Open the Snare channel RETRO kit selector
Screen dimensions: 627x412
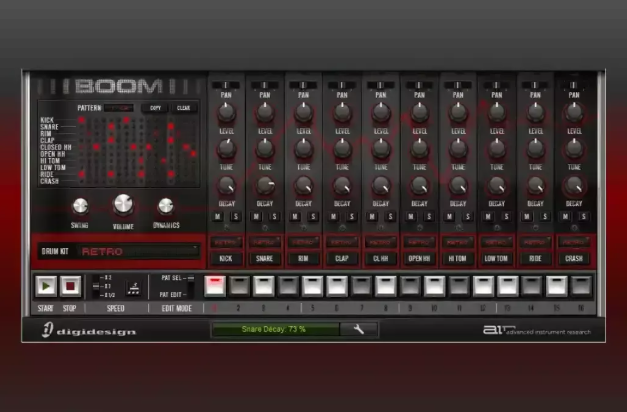[x=264, y=242]
